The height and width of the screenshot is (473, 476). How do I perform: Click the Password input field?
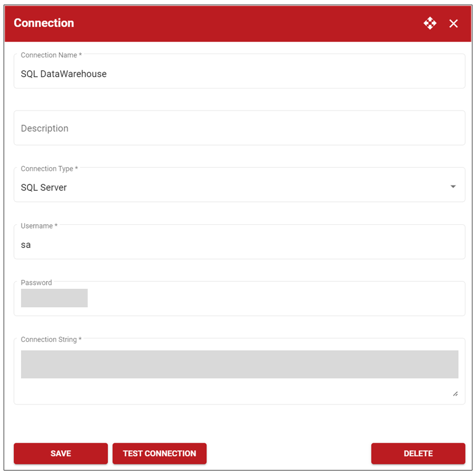(239, 298)
